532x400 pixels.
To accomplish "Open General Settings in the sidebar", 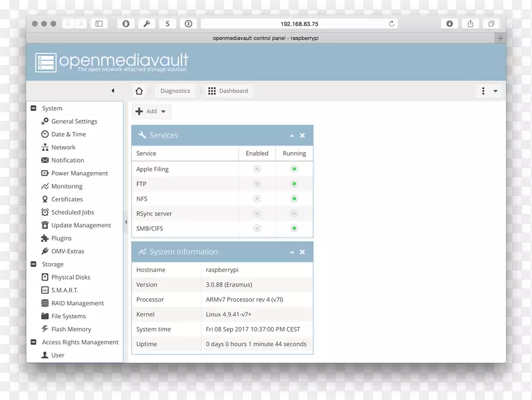I will click(74, 122).
